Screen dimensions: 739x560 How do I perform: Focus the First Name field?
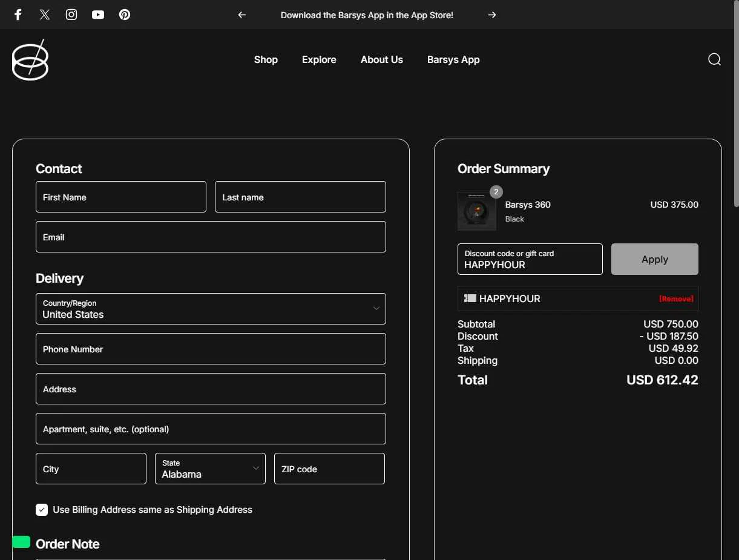pos(121,197)
